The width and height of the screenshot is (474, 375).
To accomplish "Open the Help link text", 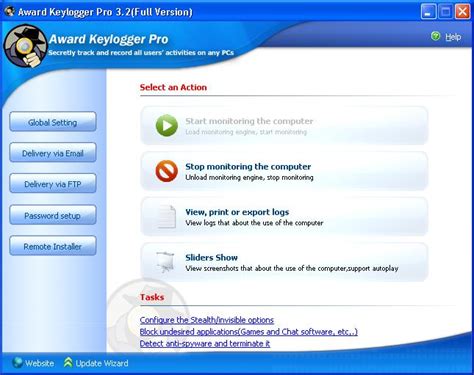I will pyautogui.click(x=453, y=37).
